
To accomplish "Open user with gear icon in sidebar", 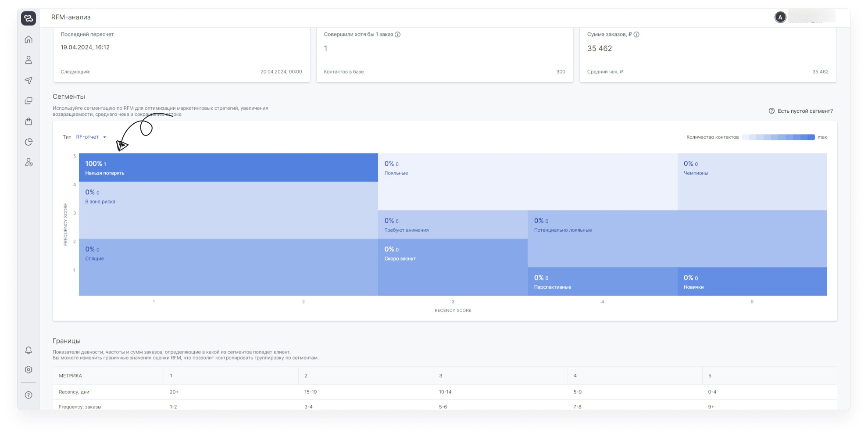I will point(29,162).
